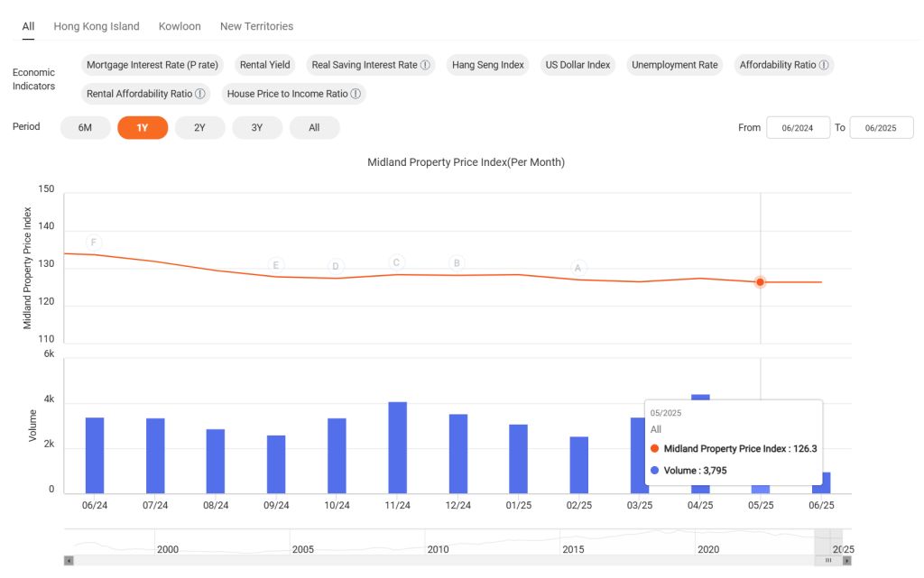Open info icon beside Real Saving Interest Rate
The height and width of the screenshot is (578, 924).
pyautogui.click(x=425, y=65)
